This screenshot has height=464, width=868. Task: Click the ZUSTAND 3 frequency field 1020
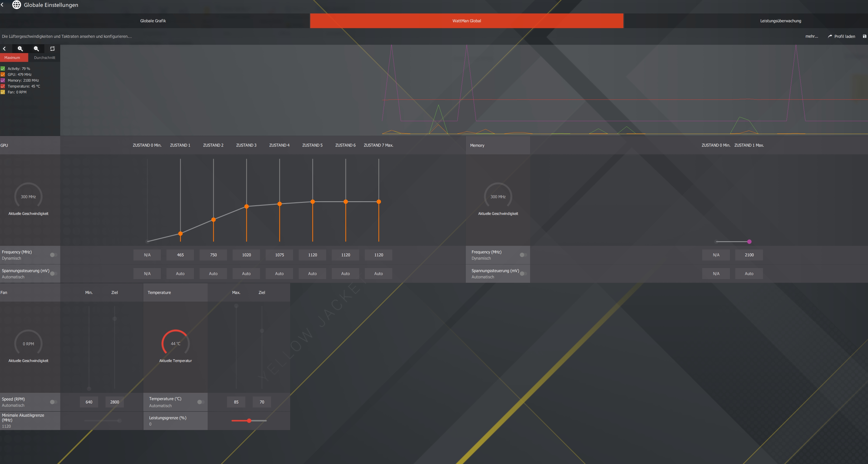tap(246, 255)
